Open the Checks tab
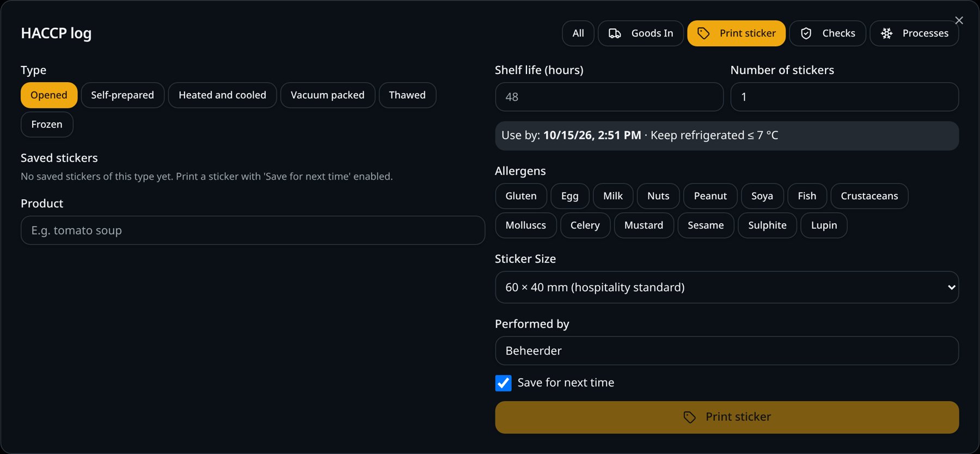980x454 pixels. point(828,34)
